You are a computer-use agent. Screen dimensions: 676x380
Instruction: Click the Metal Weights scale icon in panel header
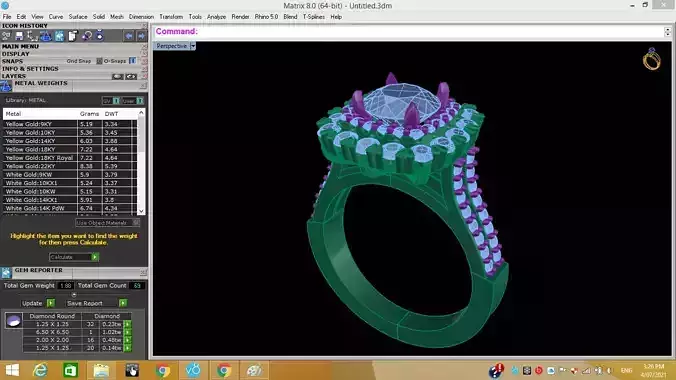6,86
